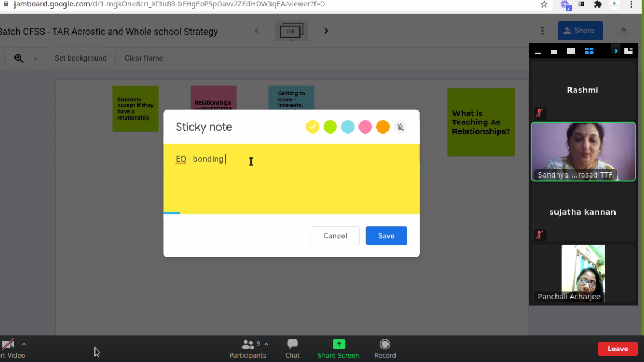Save the sticky note
The image size is (644, 362).
[386, 236]
